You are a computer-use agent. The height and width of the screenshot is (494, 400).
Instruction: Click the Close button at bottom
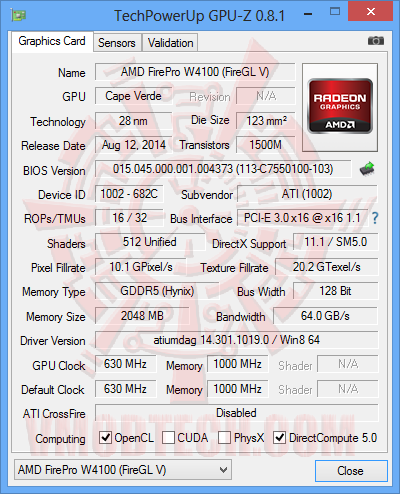click(351, 471)
